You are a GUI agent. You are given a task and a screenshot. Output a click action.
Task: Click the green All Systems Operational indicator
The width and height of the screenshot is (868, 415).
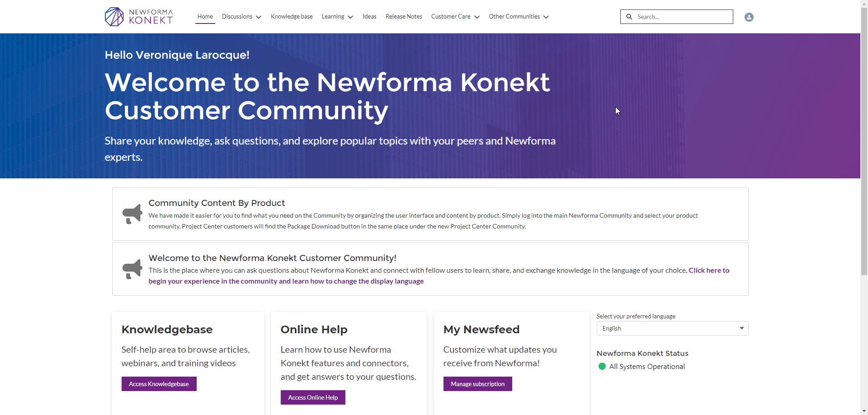(x=602, y=366)
